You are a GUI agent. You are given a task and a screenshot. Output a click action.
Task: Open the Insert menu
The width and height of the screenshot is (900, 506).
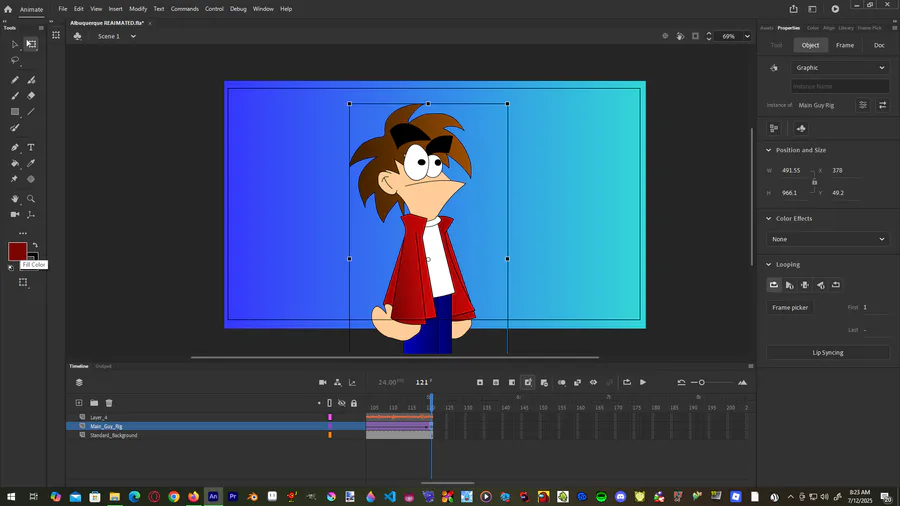pyautogui.click(x=115, y=9)
